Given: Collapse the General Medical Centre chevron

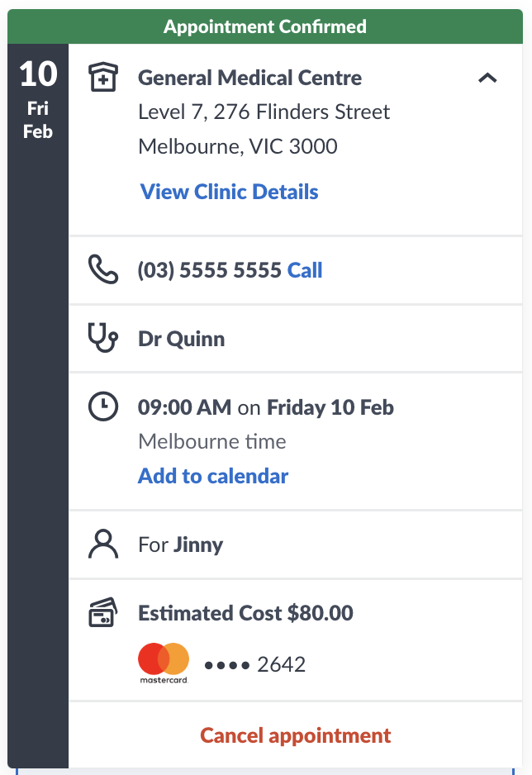Looking at the screenshot, I should coord(487,78).
